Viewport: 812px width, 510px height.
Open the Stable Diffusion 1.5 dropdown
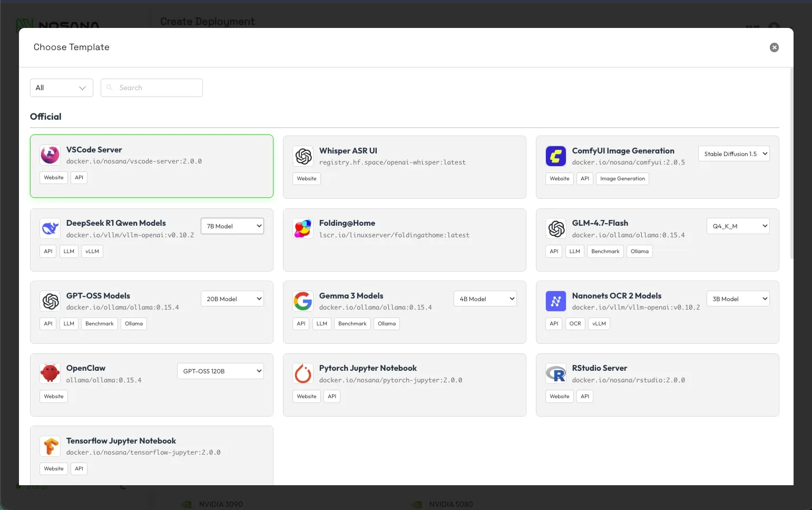click(x=734, y=153)
